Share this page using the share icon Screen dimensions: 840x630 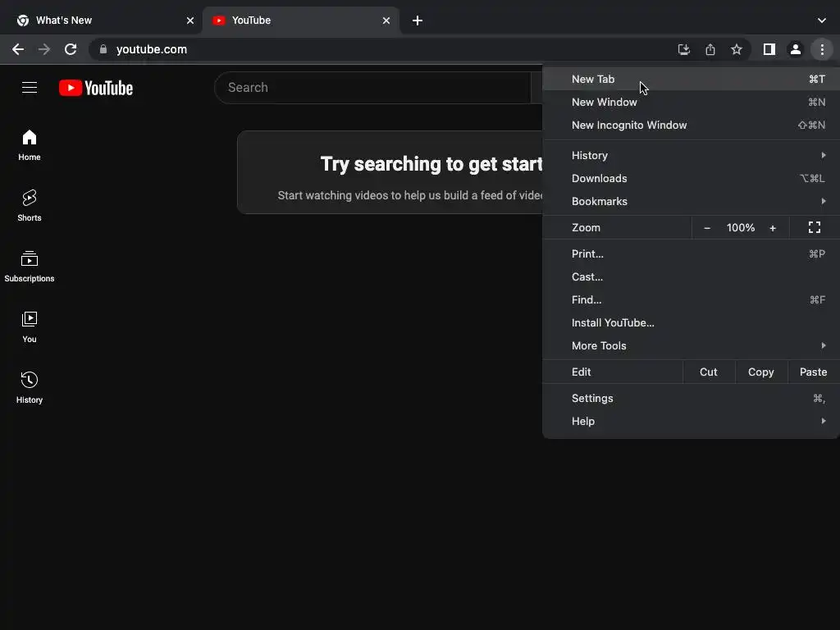pyautogui.click(x=710, y=49)
